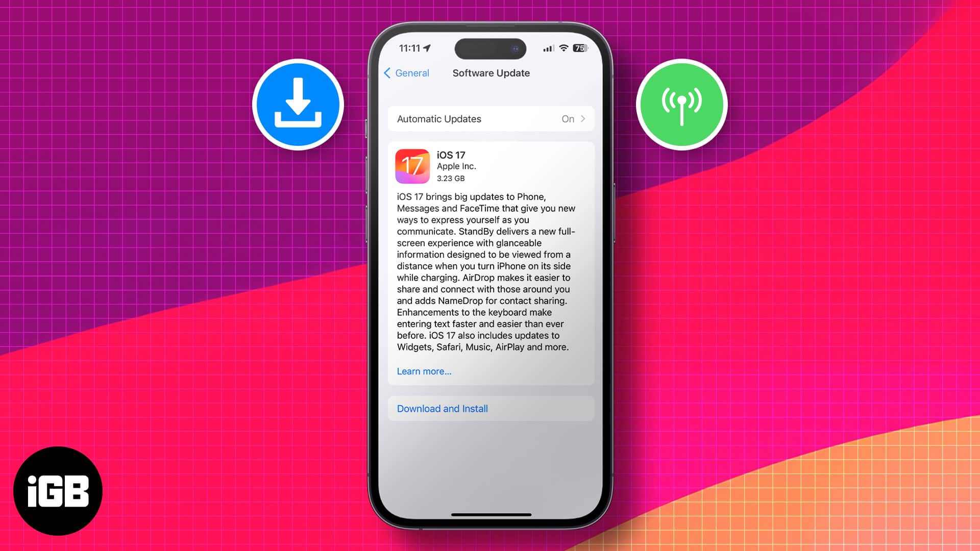Expand the Learn more description link

coord(423,371)
